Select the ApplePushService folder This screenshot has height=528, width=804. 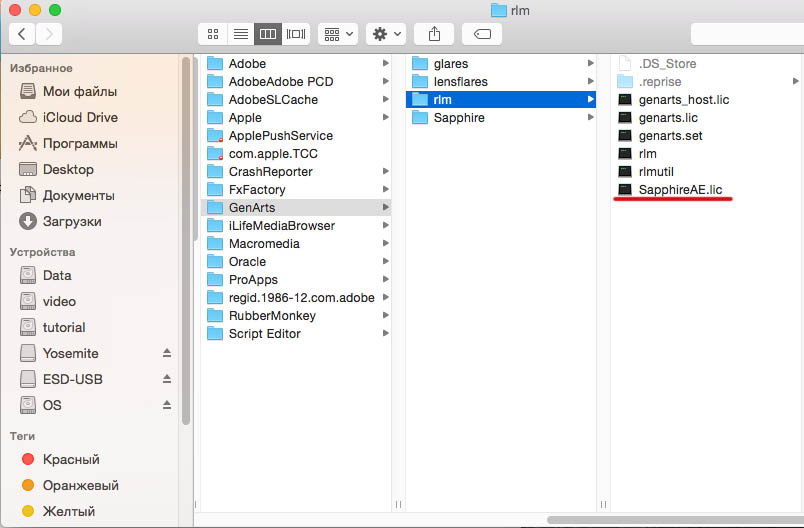296,135
